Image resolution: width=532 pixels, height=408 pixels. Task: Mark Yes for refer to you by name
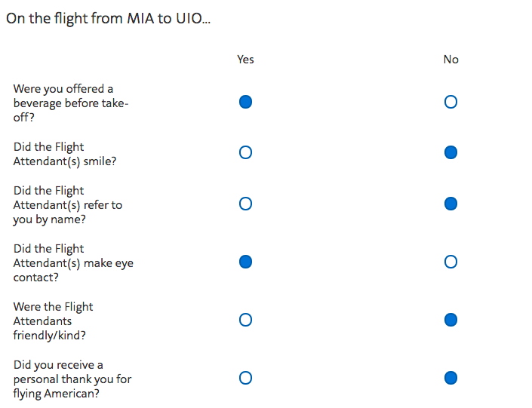pos(245,204)
